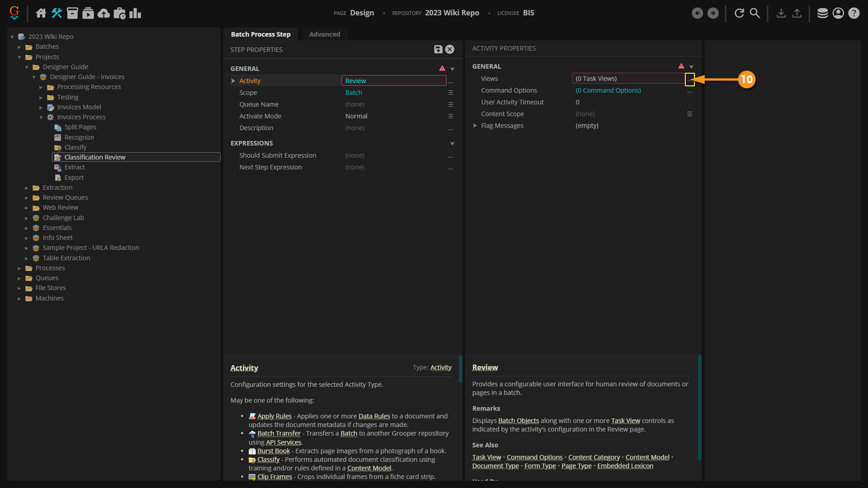Click the Design tools icon
Screen dimensions: 868x488
click(x=57, y=13)
